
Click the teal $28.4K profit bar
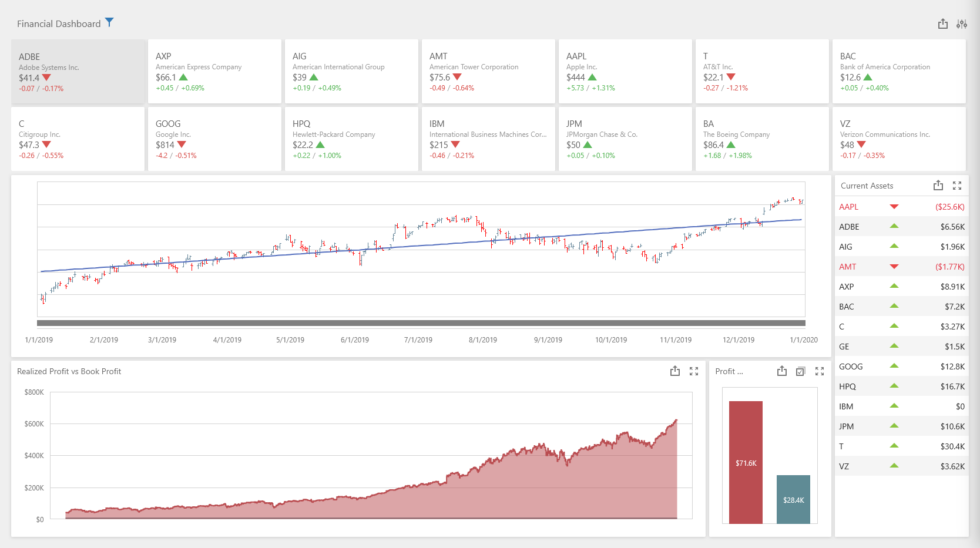793,499
